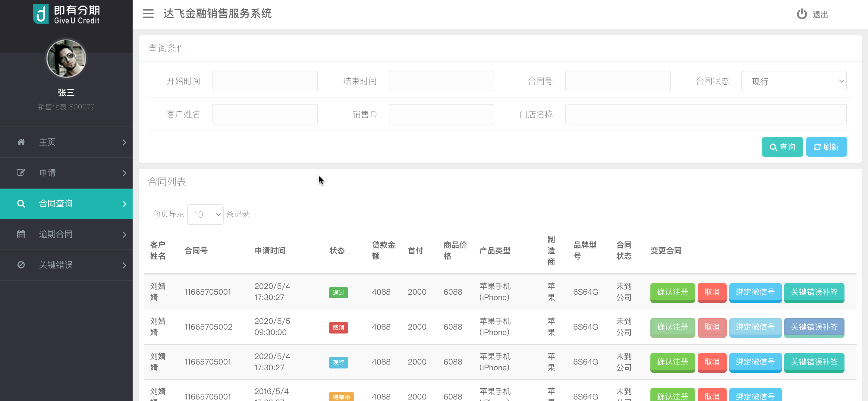Image resolution: width=868 pixels, height=401 pixels.
Task: Click the 变更合同 column header
Action: 665,251
